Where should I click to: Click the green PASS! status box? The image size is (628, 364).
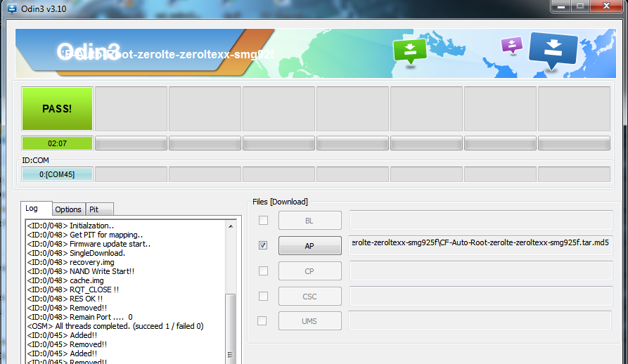click(57, 109)
